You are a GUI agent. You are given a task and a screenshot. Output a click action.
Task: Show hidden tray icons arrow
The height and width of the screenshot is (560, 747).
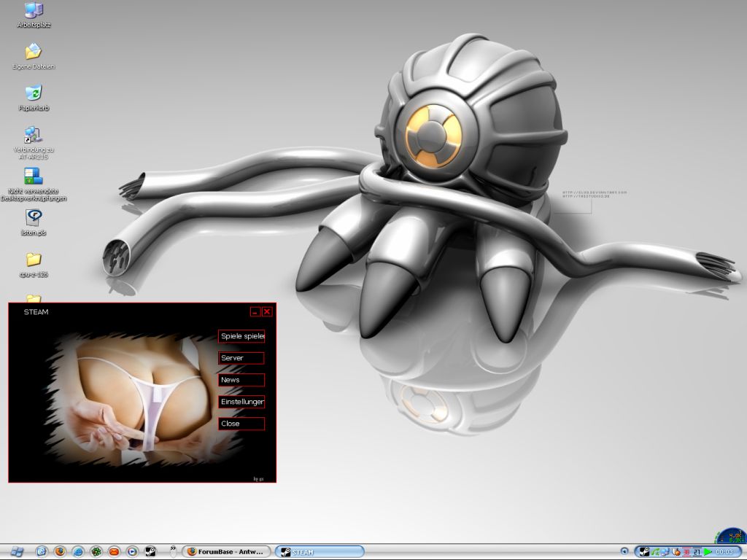pos(624,552)
